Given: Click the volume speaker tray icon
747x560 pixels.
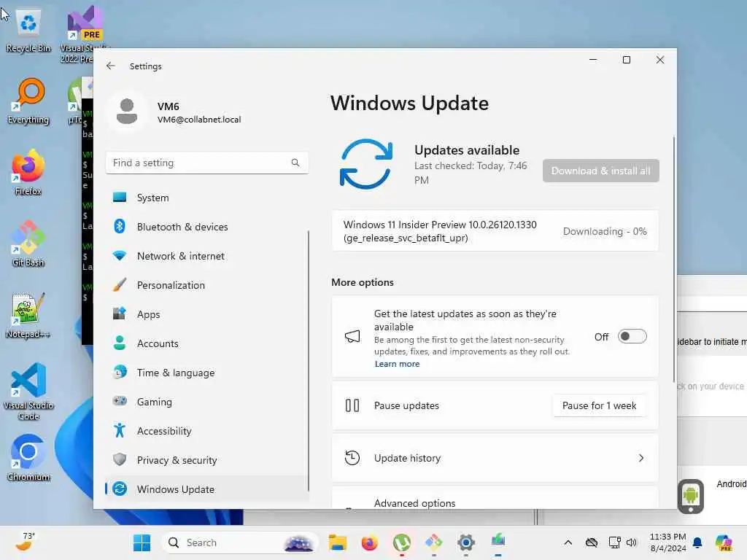Looking at the screenshot, I should (x=632, y=542).
